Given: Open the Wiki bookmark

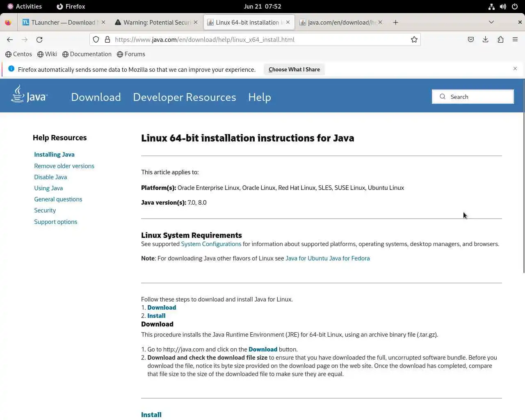Looking at the screenshot, I should [47, 54].
